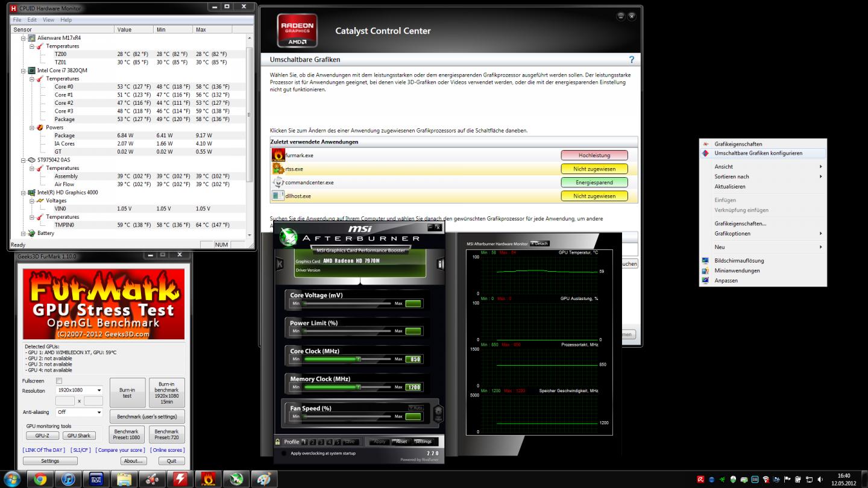Open HWMonitor File menu
This screenshot has height=488, width=868.
[x=17, y=20]
